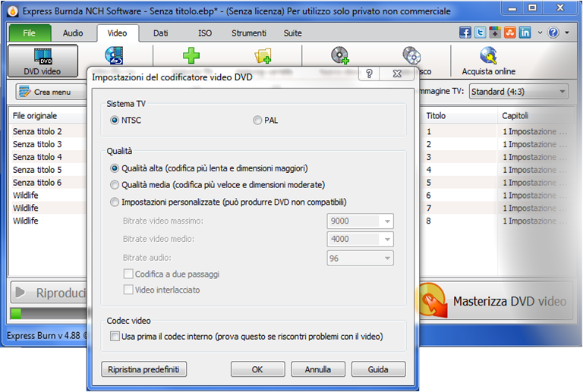Screen dimensions: 583x392
Task: Open Bitrate audio dropdown
Action: [x=387, y=258]
